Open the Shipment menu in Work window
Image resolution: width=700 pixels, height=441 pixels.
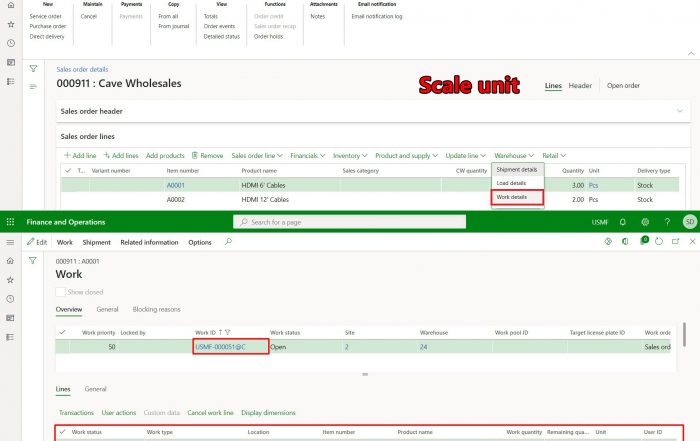point(96,242)
